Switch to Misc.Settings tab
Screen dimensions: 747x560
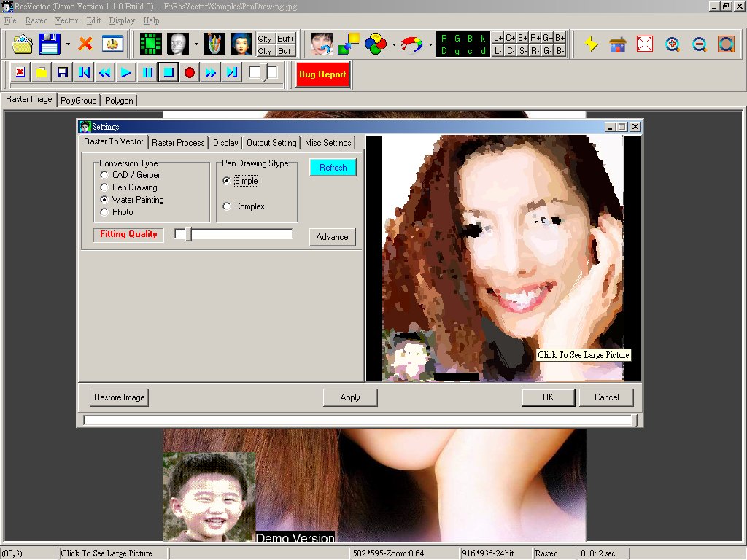tap(328, 143)
